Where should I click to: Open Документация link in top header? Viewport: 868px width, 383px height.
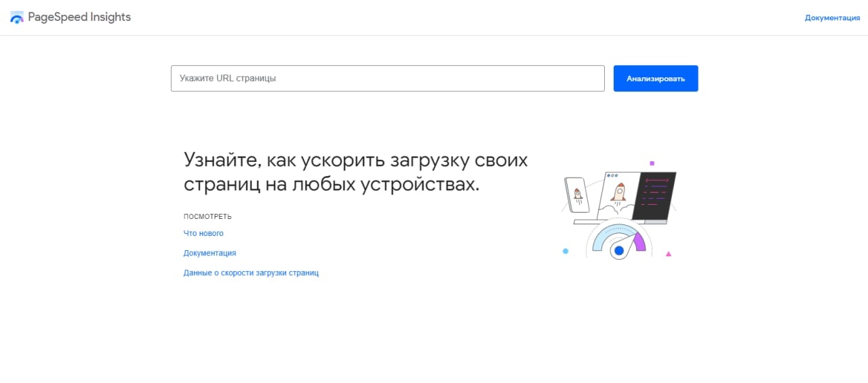coord(832,18)
